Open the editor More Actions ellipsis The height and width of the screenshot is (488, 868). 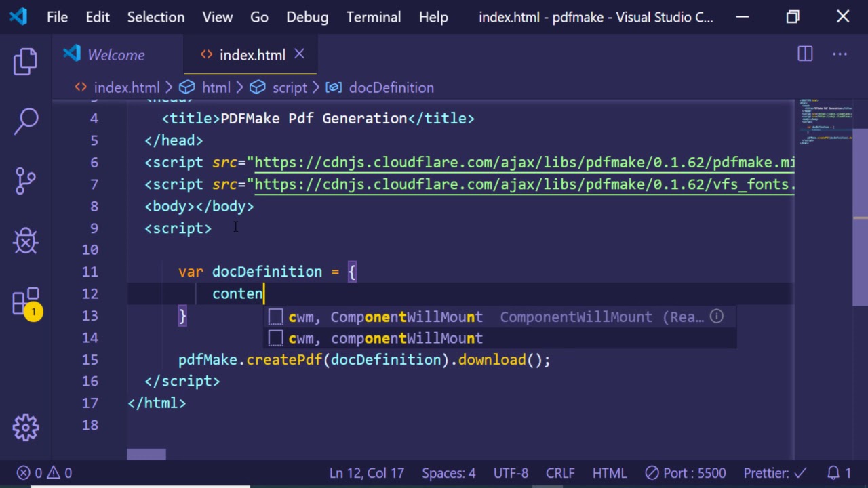(x=840, y=54)
